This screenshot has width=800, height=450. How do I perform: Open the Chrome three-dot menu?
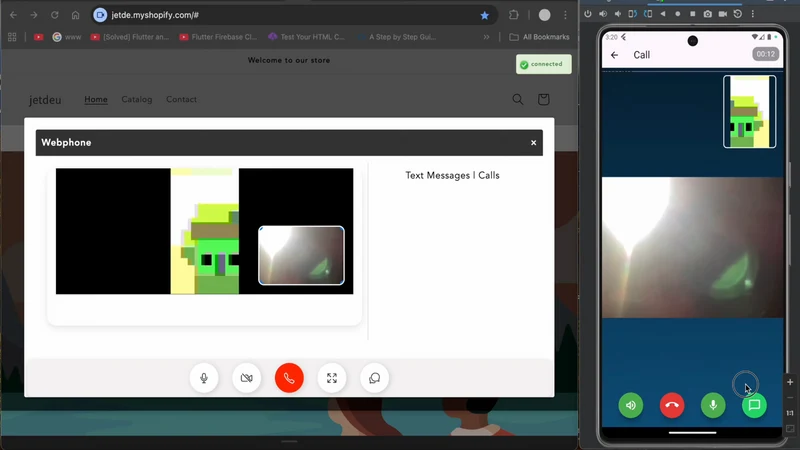[565, 15]
